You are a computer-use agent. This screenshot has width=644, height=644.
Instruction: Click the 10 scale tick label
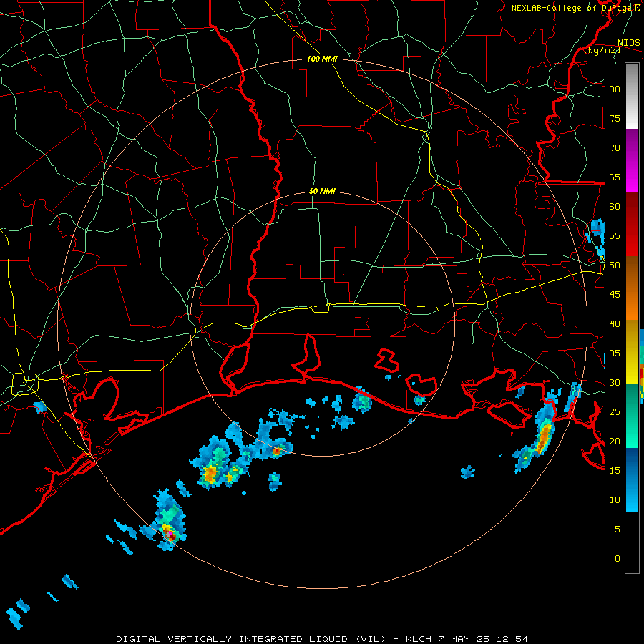615,500
